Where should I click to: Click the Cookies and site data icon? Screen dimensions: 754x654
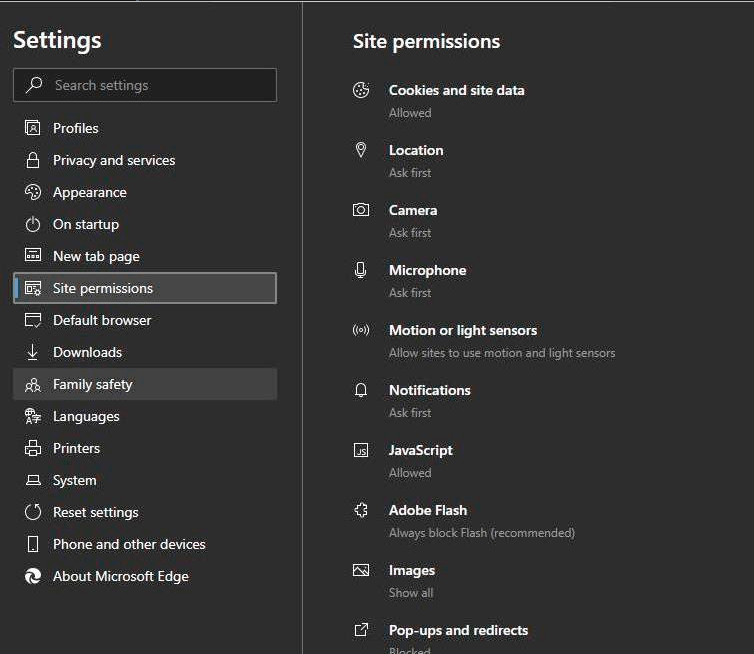(x=361, y=90)
